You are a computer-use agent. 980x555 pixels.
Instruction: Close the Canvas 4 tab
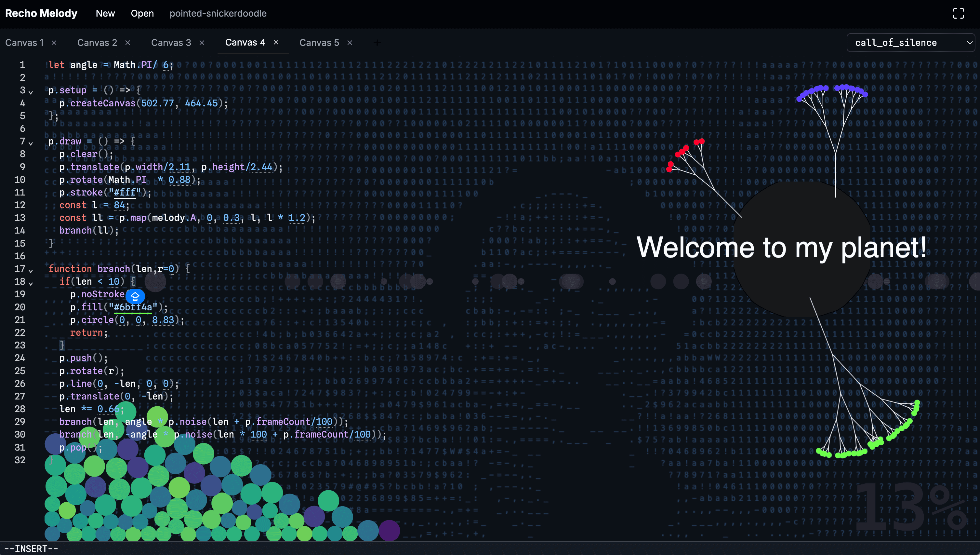(x=276, y=42)
